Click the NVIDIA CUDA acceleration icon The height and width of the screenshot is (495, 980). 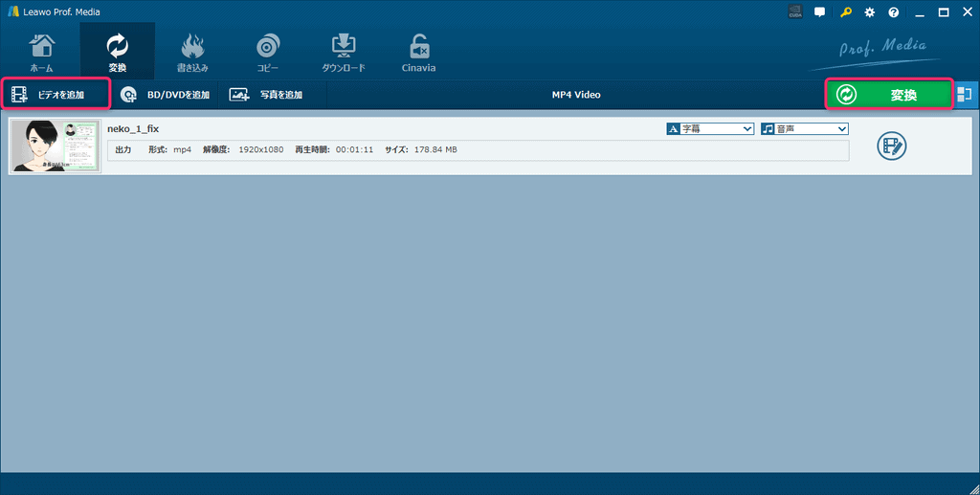click(795, 12)
